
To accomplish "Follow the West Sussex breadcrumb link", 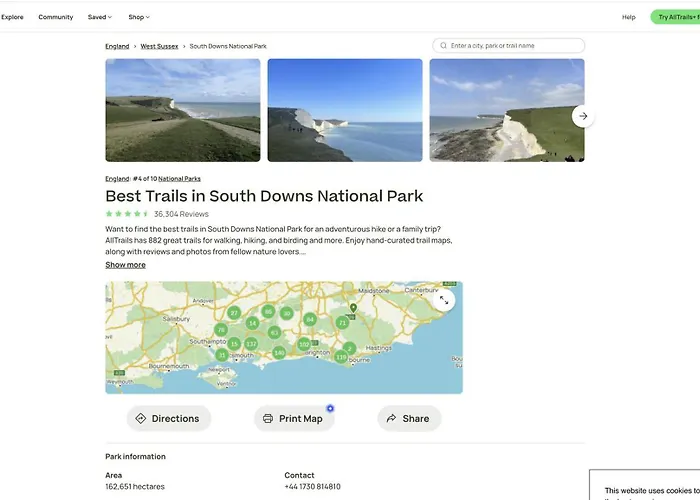I will pyautogui.click(x=159, y=46).
